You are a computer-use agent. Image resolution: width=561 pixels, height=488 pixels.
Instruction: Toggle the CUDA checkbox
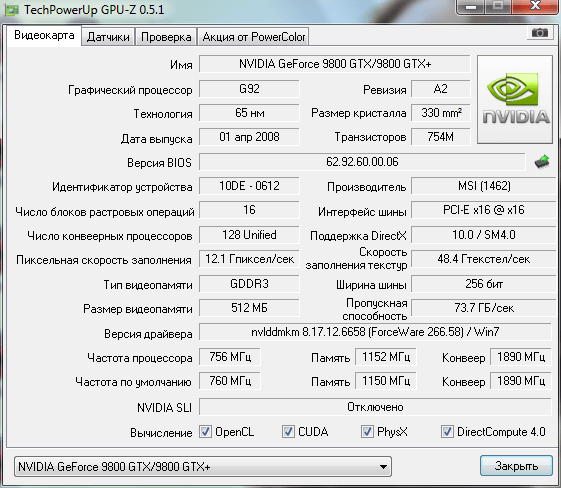pyautogui.click(x=288, y=431)
